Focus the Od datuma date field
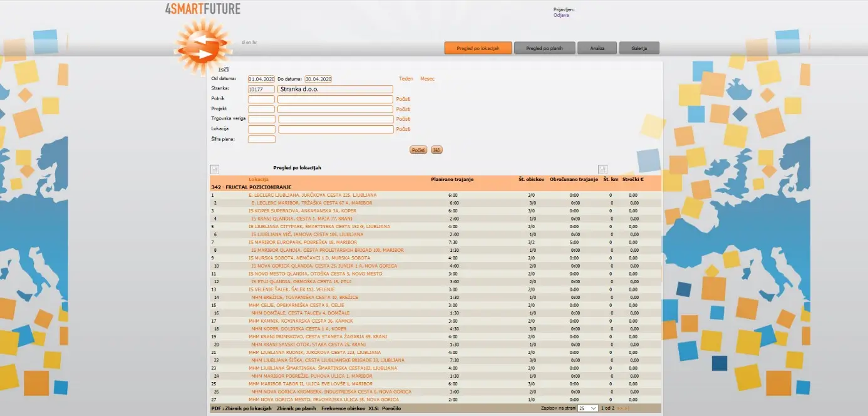 coord(261,79)
